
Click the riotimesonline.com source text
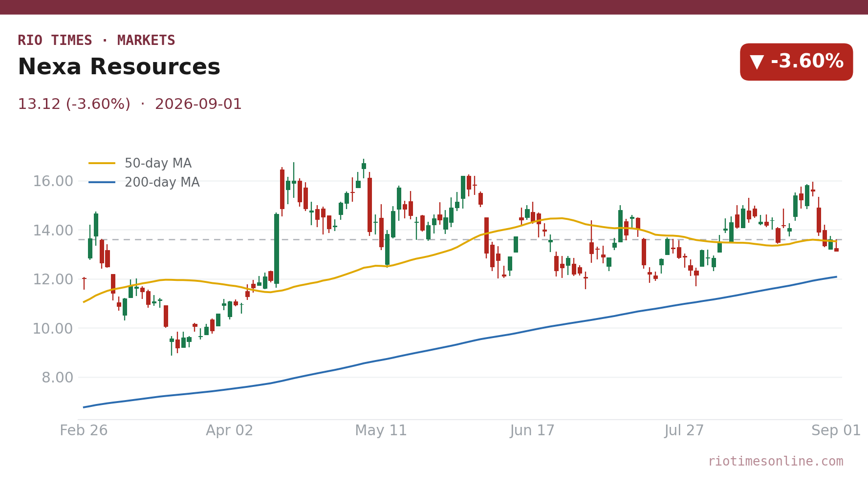tap(776, 461)
